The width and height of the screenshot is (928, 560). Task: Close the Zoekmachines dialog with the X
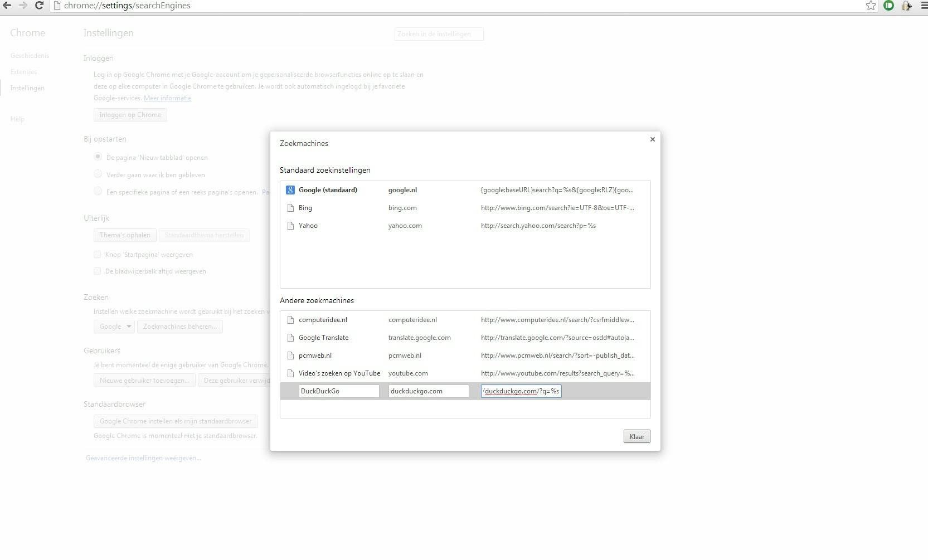(x=653, y=139)
